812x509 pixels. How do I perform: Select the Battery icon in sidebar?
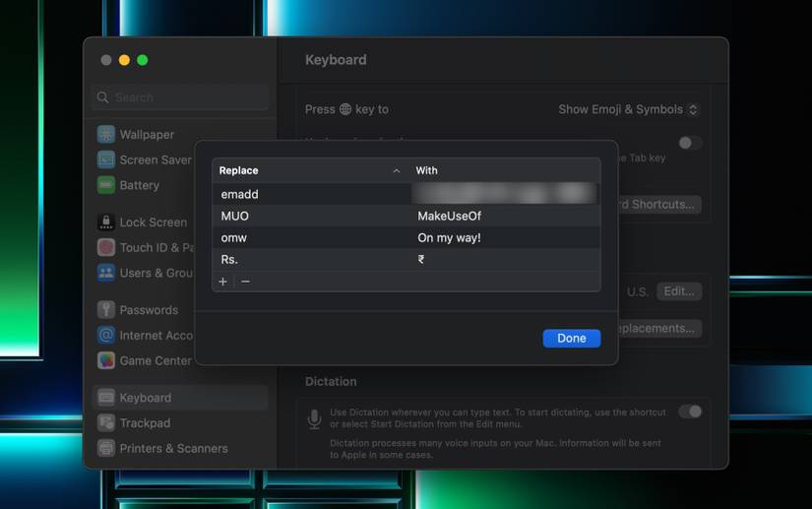point(106,185)
